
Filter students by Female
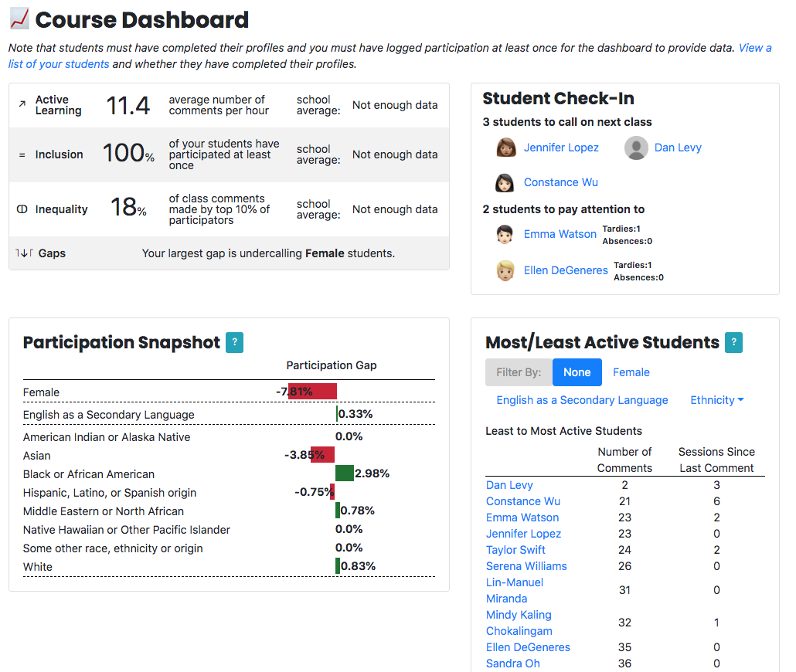(631, 372)
